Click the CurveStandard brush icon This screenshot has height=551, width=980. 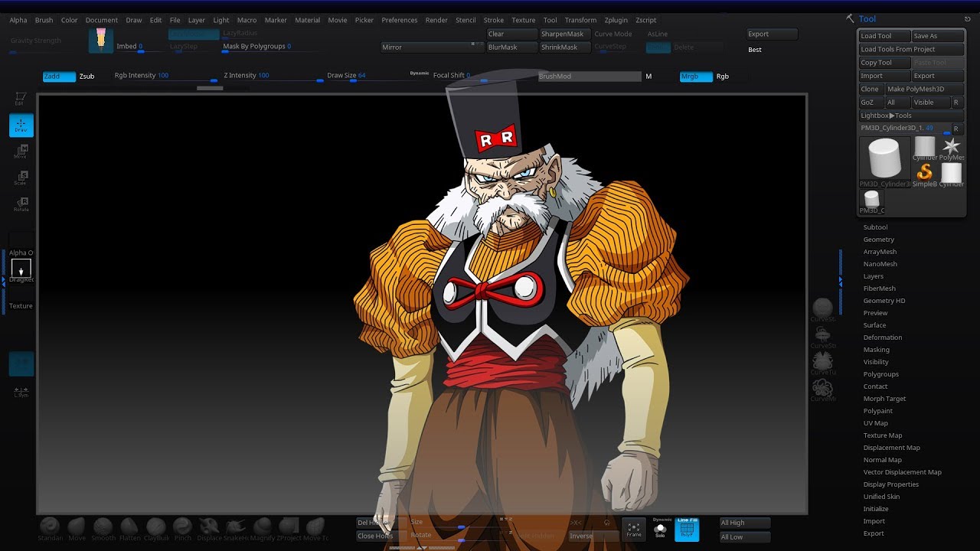click(x=823, y=311)
